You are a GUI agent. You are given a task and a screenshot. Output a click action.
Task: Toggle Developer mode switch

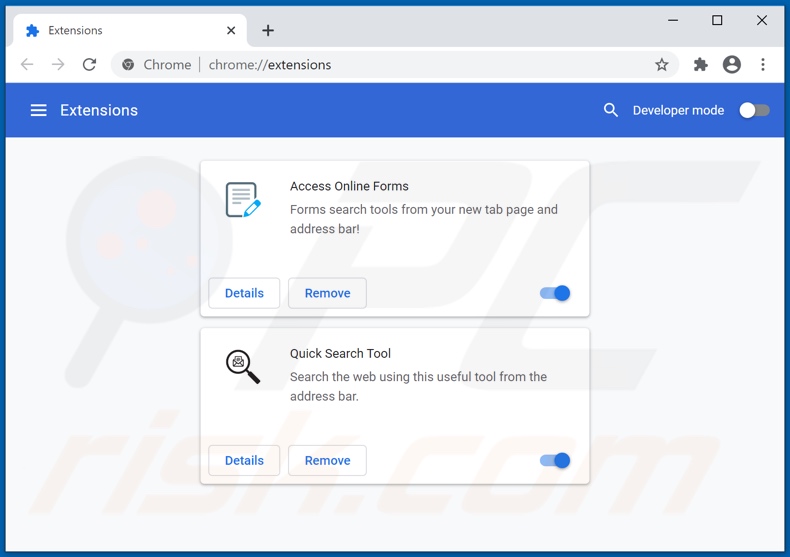coord(754,110)
